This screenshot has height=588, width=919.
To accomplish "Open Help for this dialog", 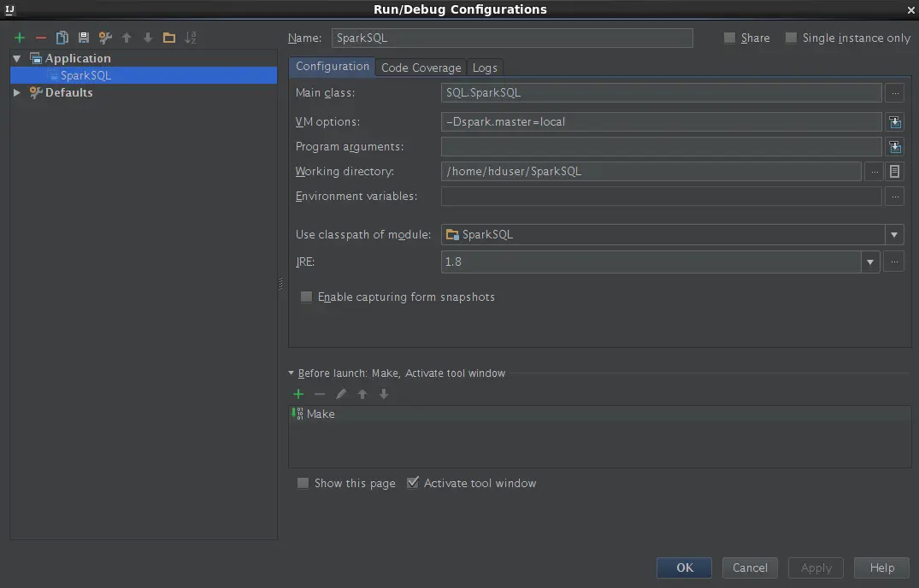I will (881, 567).
